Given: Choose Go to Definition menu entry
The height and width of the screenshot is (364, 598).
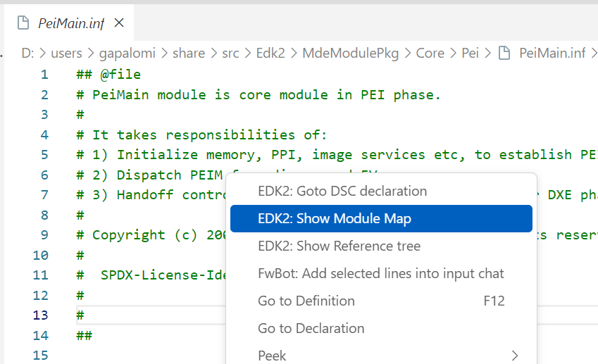Looking at the screenshot, I should click(381, 301).
